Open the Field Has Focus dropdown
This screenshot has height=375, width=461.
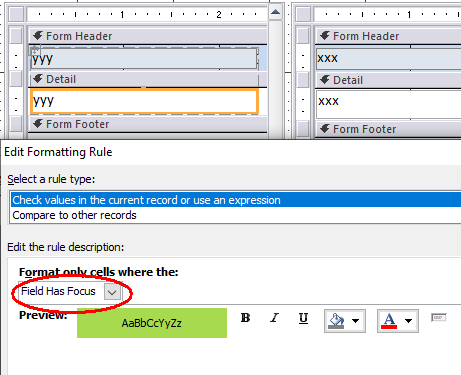pyautogui.click(x=112, y=292)
